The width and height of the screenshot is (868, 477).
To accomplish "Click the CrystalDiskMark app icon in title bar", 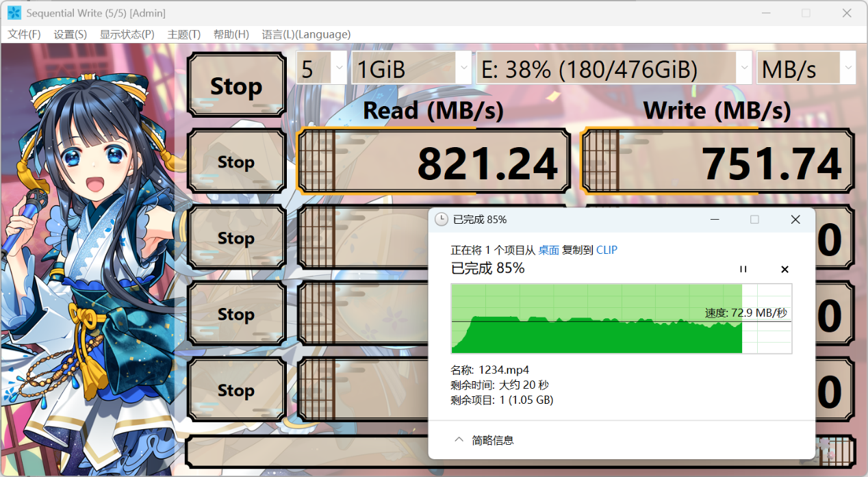I will pos(14,13).
